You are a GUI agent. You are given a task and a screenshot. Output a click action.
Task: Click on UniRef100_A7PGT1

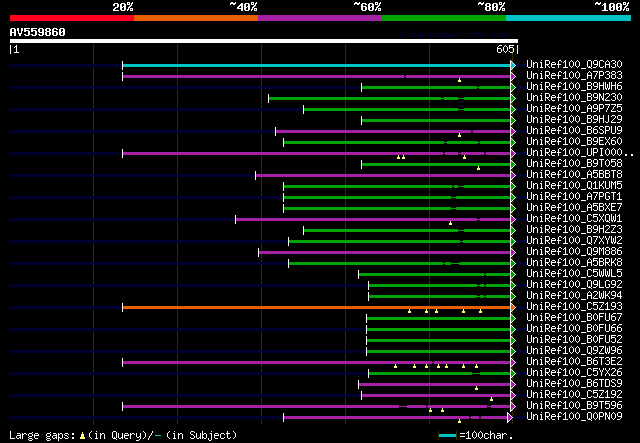pos(574,197)
